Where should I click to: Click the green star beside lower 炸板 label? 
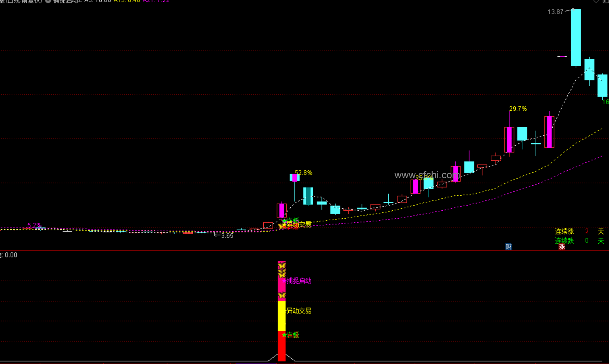(x=284, y=335)
